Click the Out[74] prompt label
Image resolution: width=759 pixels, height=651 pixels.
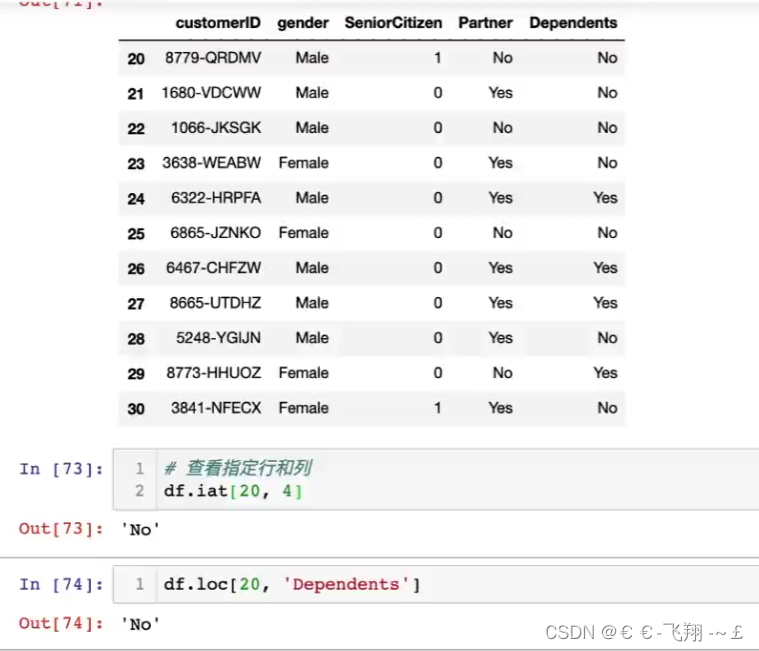click(61, 623)
